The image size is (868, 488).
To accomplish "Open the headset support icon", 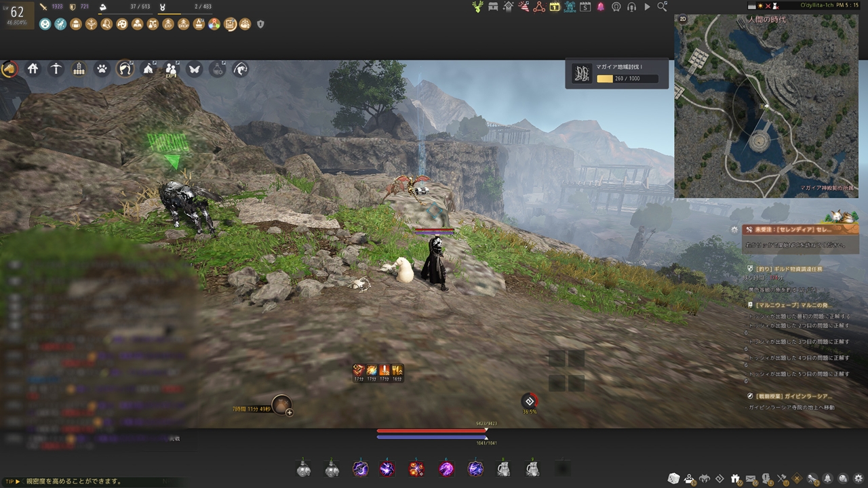I will pyautogui.click(x=632, y=7).
